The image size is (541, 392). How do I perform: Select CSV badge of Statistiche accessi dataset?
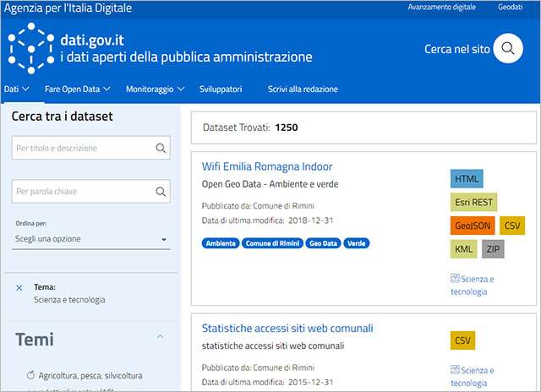[x=462, y=340]
